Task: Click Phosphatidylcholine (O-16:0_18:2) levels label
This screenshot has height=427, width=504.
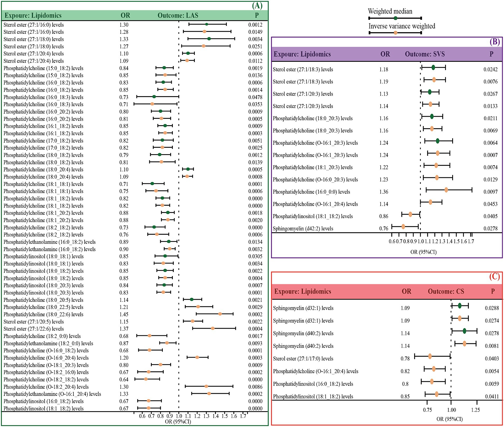Action: pyautogui.click(x=46, y=350)
